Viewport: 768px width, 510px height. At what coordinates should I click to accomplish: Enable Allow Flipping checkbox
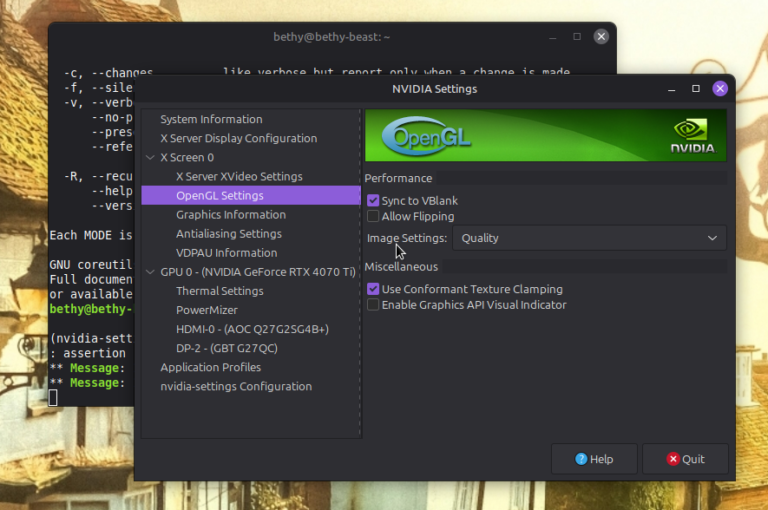coord(373,216)
